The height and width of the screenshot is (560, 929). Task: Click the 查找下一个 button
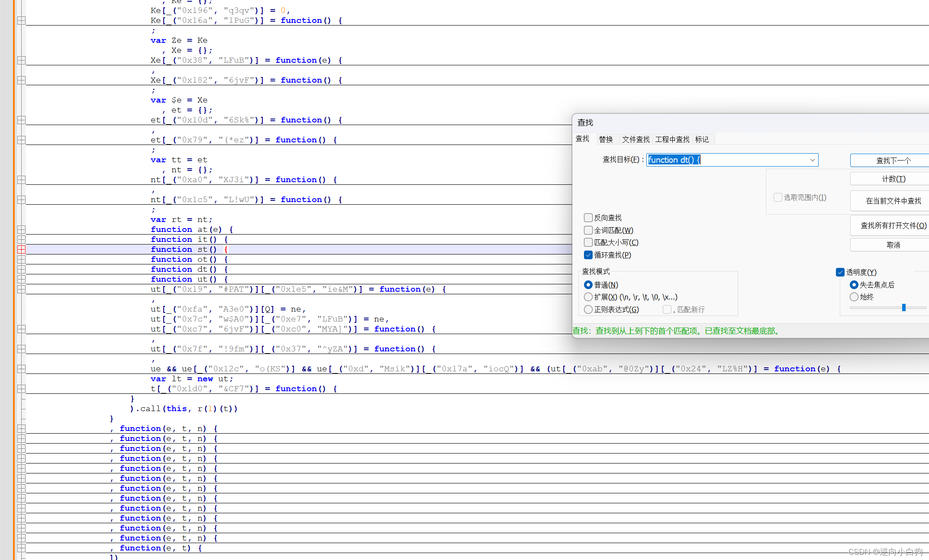[893, 161]
